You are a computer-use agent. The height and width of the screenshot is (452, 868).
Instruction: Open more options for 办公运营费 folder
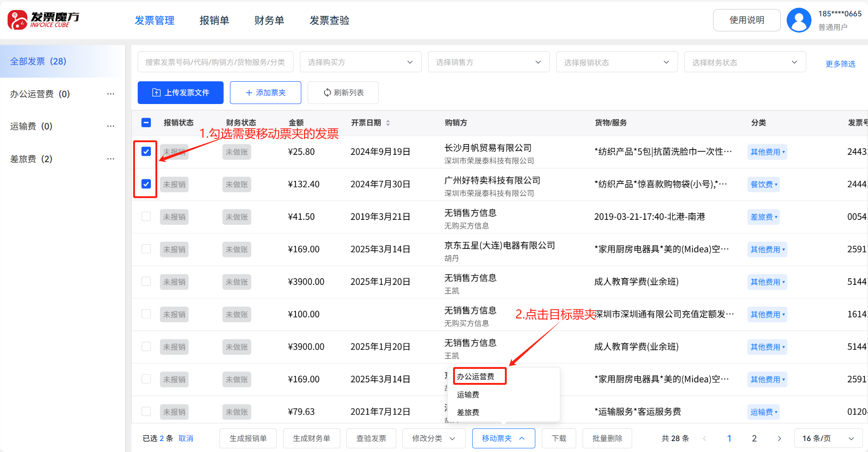[x=110, y=94]
